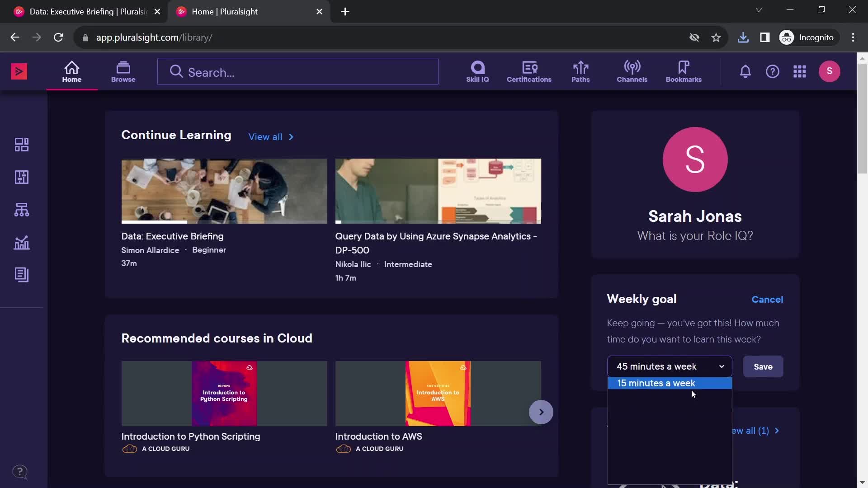Viewport: 868px width, 488px height.
Task: Toggle browser side panel icon
Action: pyautogui.click(x=764, y=38)
